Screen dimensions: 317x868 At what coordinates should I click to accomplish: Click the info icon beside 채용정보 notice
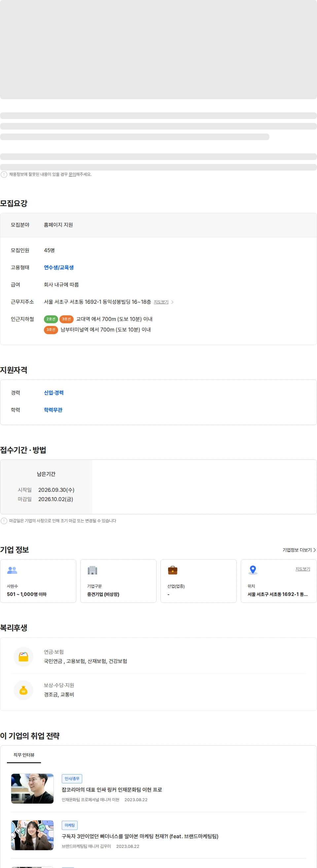tap(4, 175)
